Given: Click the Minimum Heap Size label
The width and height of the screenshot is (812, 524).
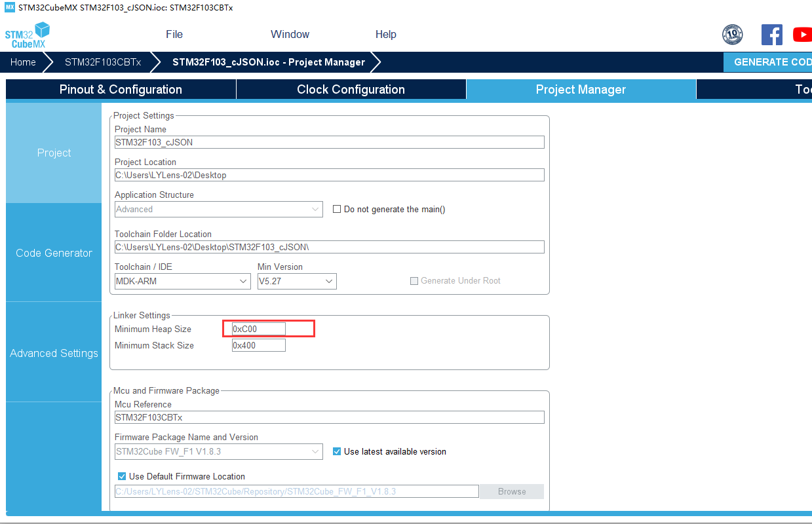Looking at the screenshot, I should (x=153, y=329).
